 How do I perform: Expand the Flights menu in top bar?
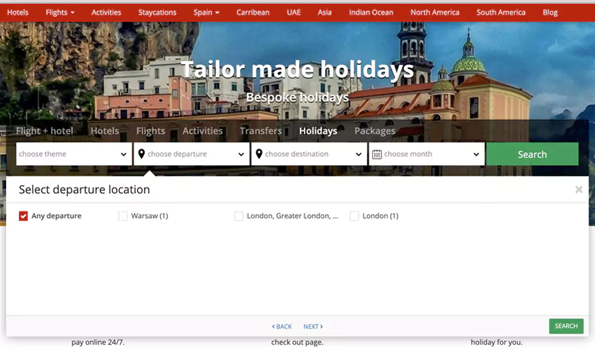(x=59, y=12)
